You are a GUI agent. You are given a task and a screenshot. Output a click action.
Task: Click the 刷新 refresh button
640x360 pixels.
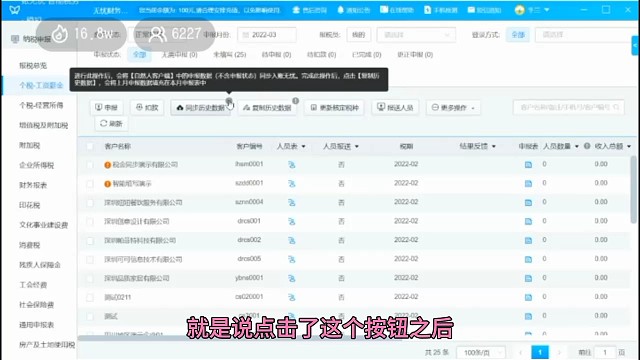[x=111, y=124]
